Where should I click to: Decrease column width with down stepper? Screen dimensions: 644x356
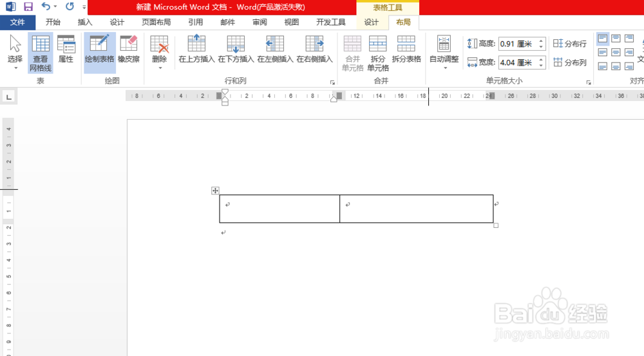point(542,66)
